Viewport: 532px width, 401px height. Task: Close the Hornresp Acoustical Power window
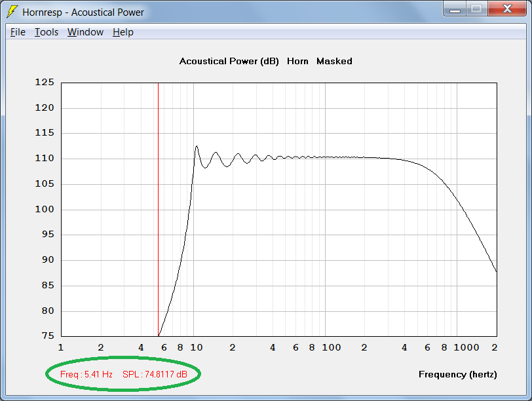[x=507, y=9]
